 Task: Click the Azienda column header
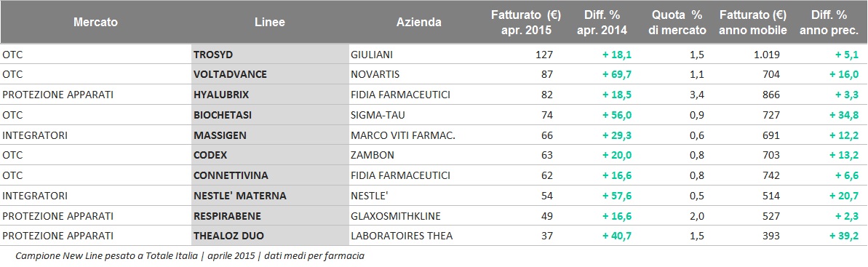419,23
